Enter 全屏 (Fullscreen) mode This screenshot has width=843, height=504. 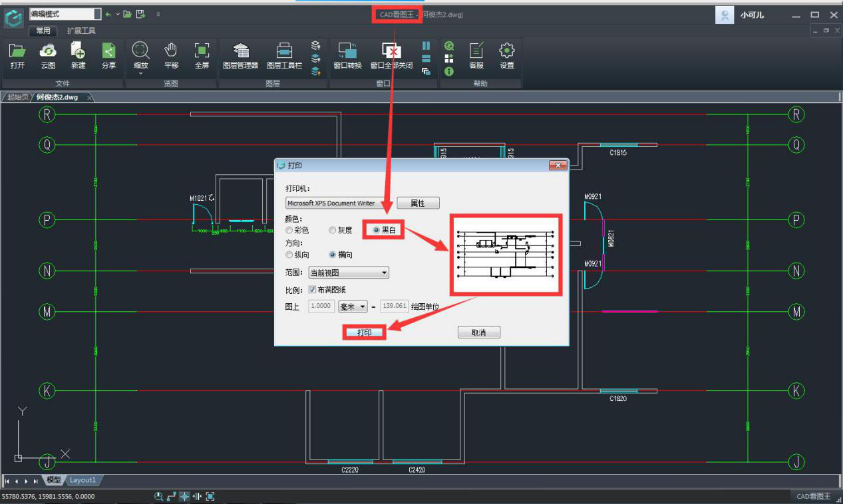click(x=202, y=51)
